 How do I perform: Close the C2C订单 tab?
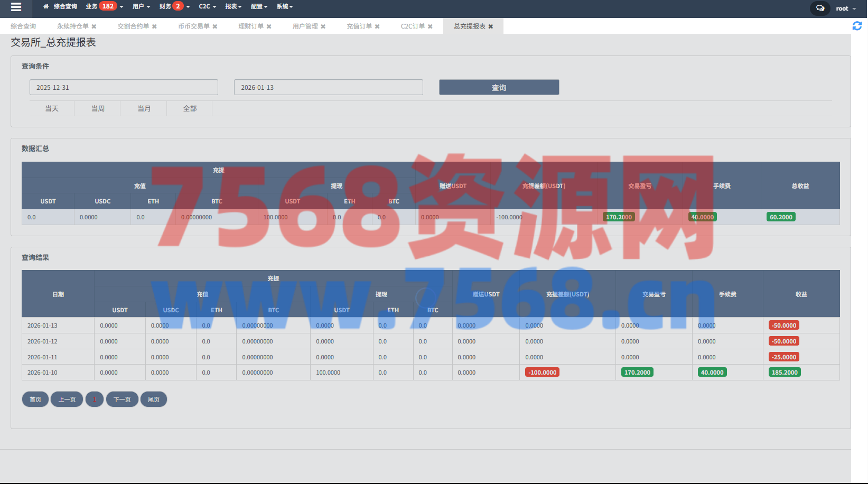[430, 26]
